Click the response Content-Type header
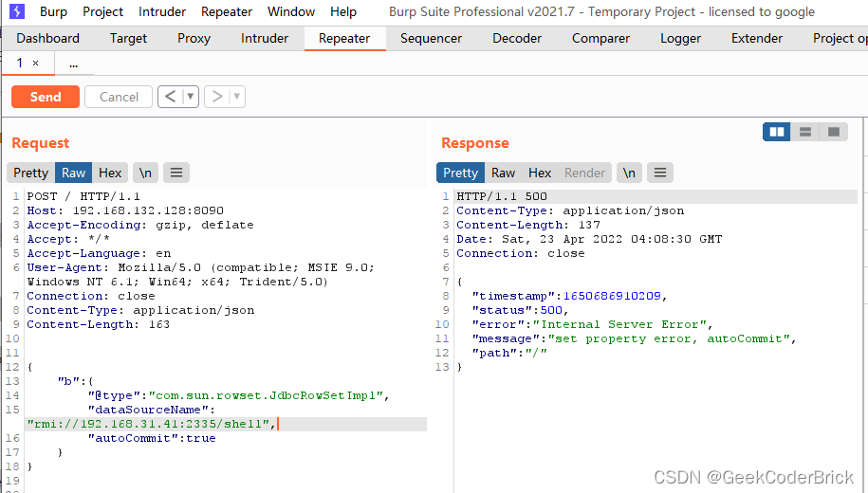Image resolution: width=868 pixels, height=493 pixels. click(570, 210)
